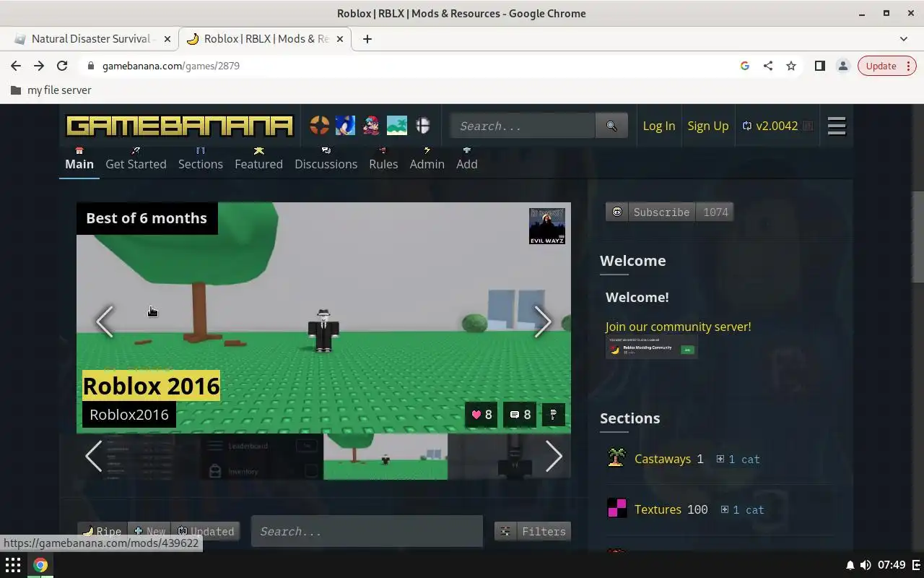Reload the current page
The image size is (924, 578).
click(x=62, y=66)
